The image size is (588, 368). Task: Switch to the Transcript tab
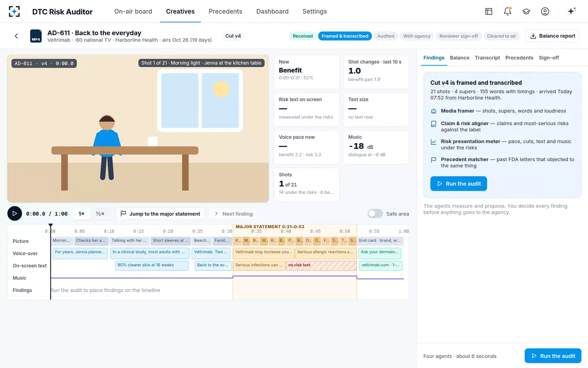point(487,58)
